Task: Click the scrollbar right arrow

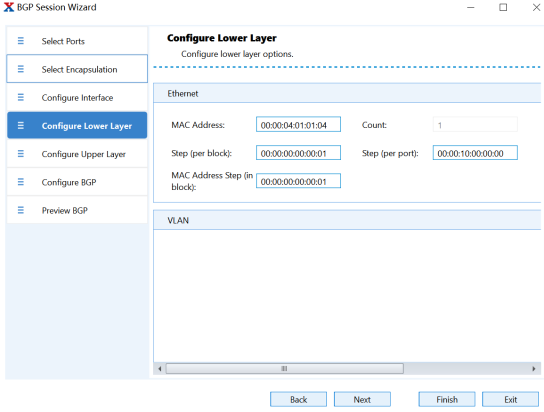Action: pos(534,369)
